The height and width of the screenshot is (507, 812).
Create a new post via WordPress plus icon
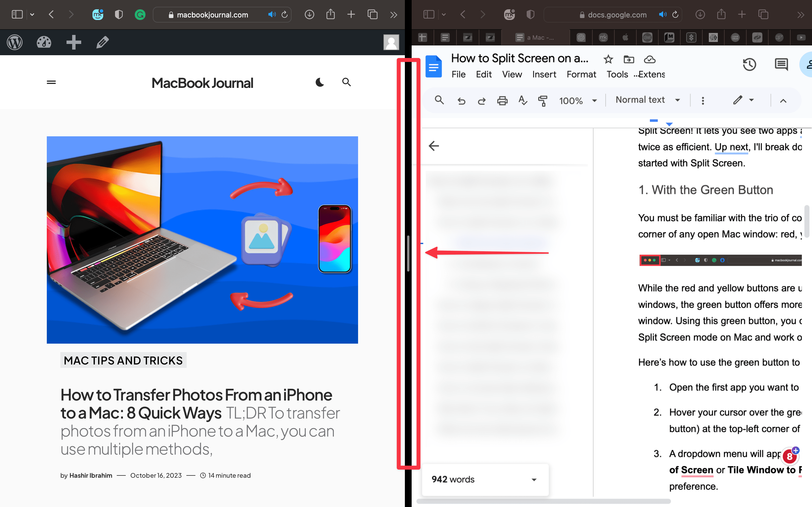click(74, 42)
